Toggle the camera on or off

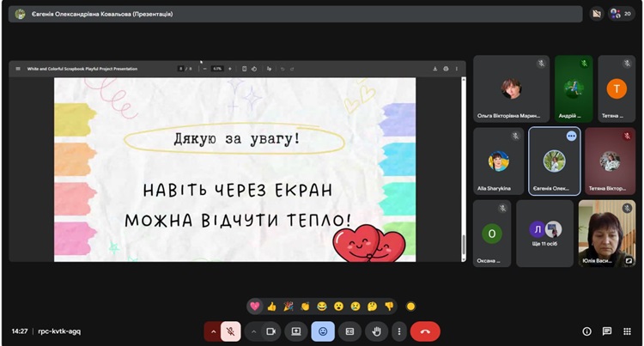pos(270,331)
